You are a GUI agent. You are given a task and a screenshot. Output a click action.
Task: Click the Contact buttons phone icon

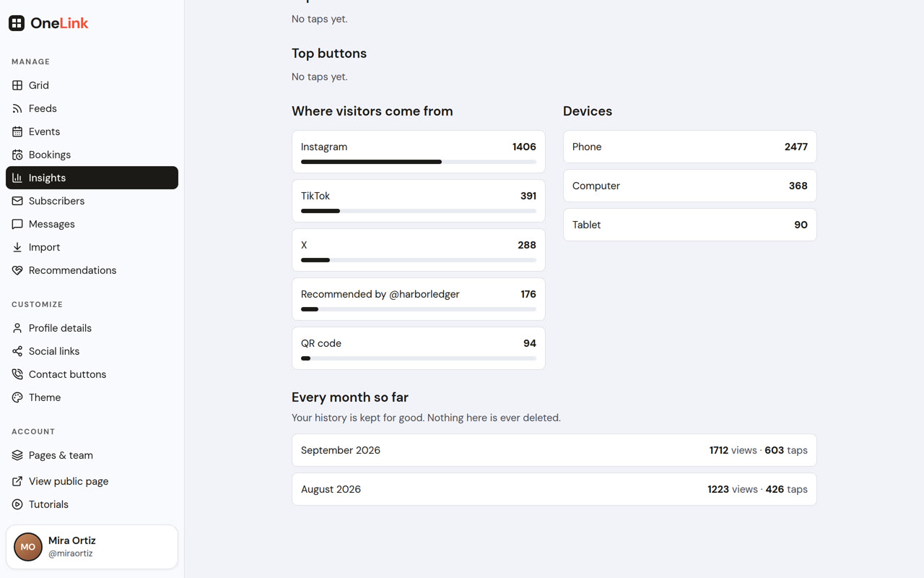click(17, 374)
